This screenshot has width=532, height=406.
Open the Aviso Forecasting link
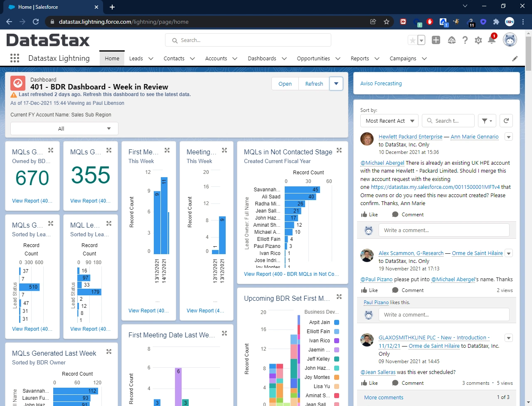coord(381,84)
